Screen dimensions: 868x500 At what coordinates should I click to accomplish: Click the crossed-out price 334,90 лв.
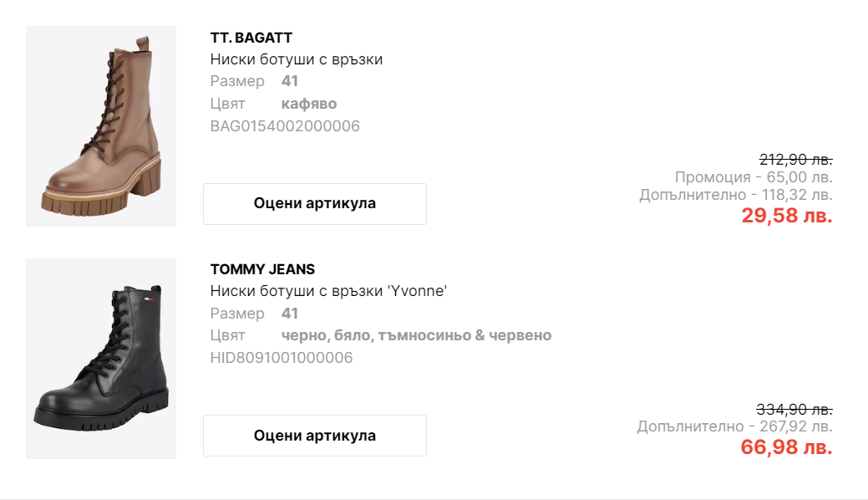pos(794,410)
